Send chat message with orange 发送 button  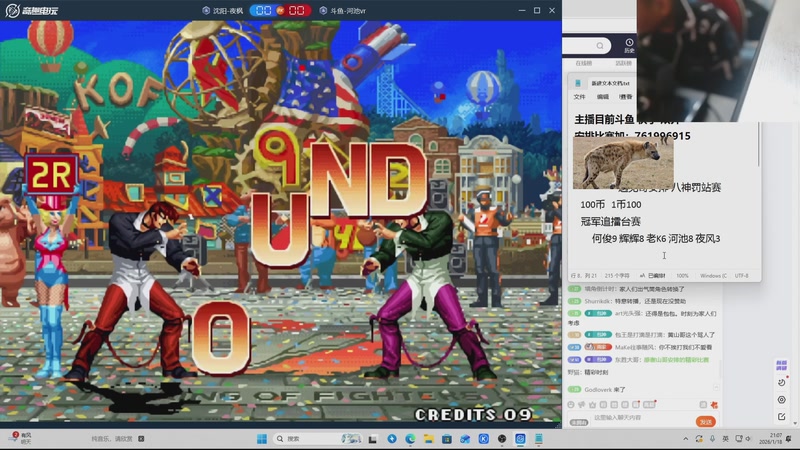point(706,421)
